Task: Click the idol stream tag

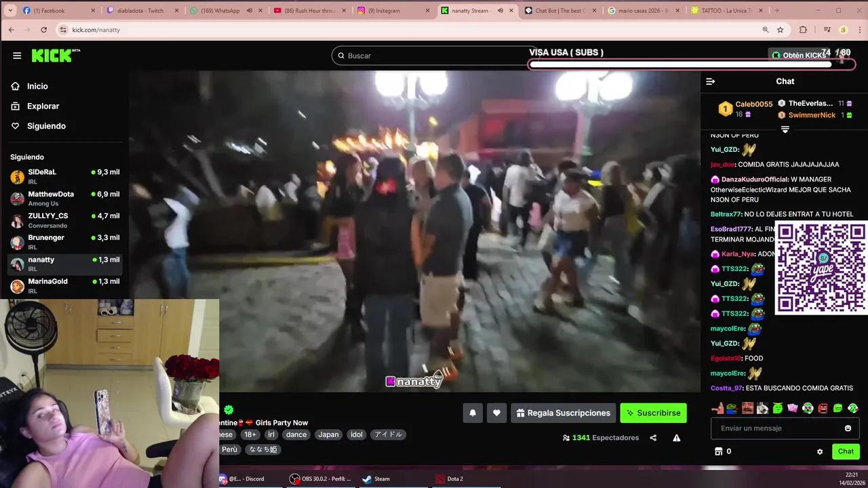Action: pyautogui.click(x=357, y=434)
